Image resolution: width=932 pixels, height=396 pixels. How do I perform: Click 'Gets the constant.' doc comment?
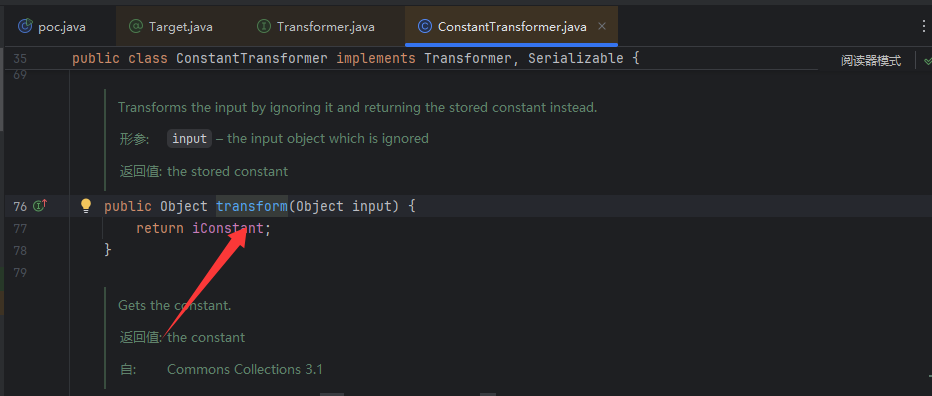(x=174, y=306)
